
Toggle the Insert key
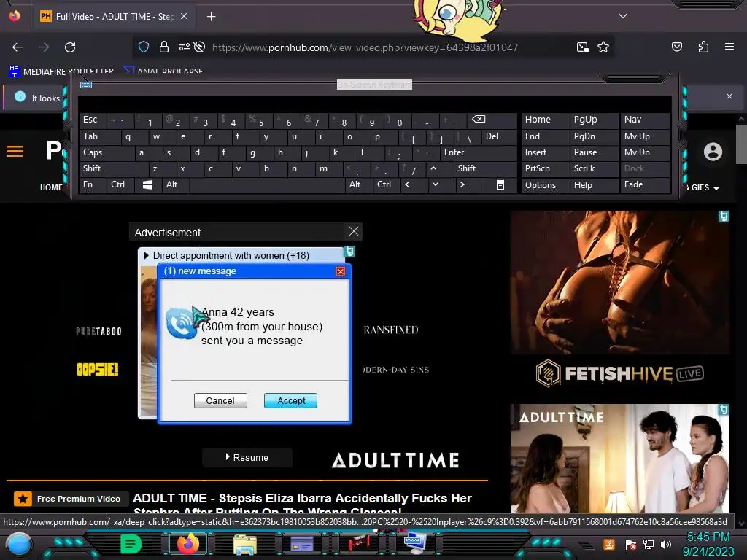tap(545, 152)
